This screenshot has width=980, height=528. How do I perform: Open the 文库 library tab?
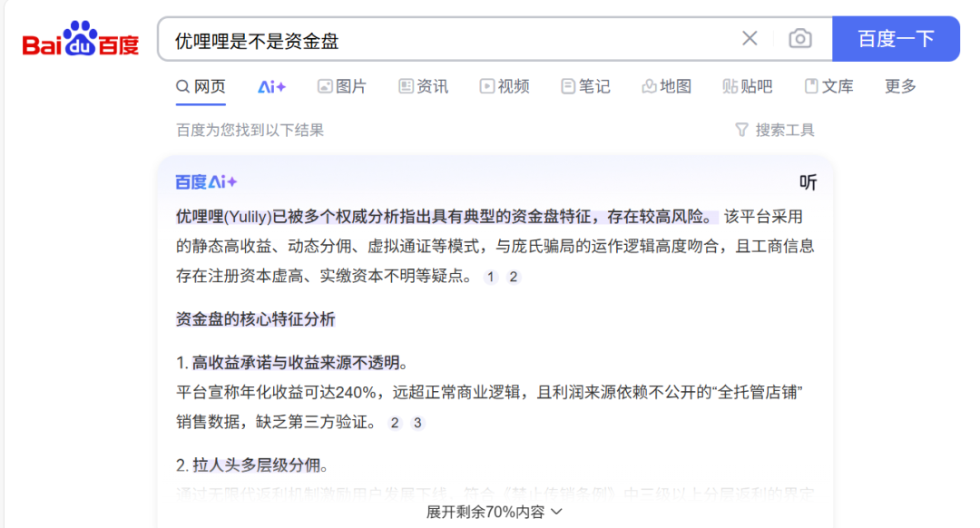point(828,86)
